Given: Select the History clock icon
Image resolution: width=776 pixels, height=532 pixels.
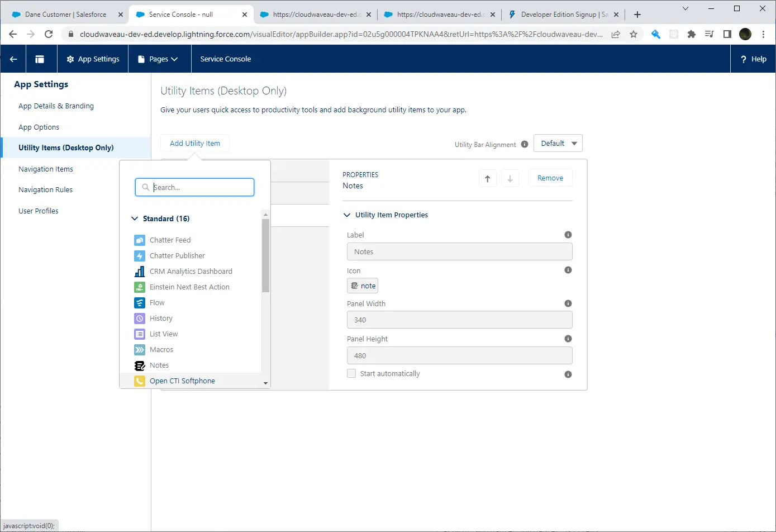Looking at the screenshot, I should point(140,319).
